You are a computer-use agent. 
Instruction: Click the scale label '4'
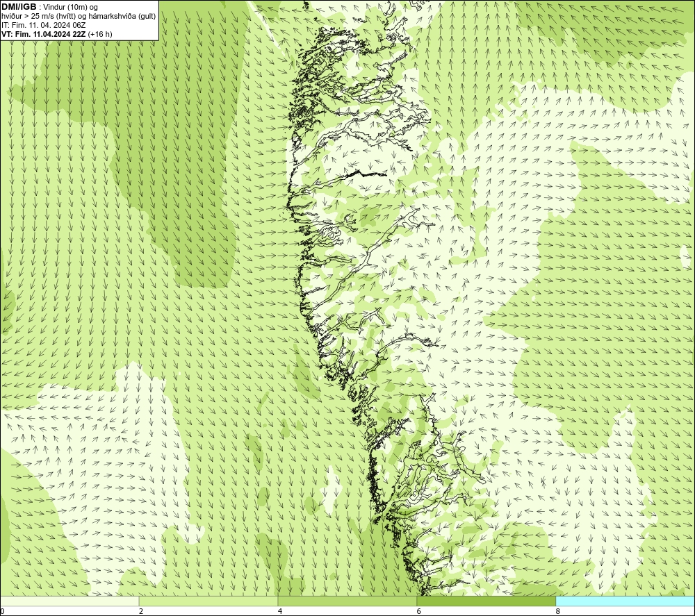tap(279, 612)
